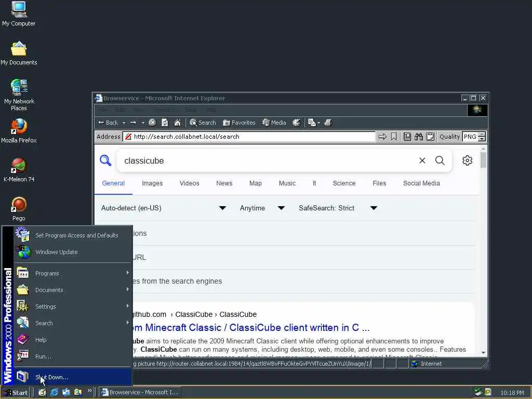This screenshot has width=532, height=399.
Task: Open the Mail icon dropdown arrow
Action: 318,123
